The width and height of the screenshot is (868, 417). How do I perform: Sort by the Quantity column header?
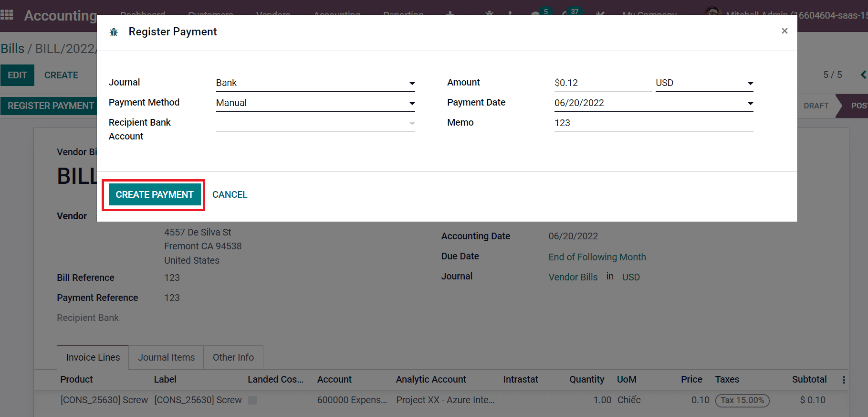coord(586,379)
